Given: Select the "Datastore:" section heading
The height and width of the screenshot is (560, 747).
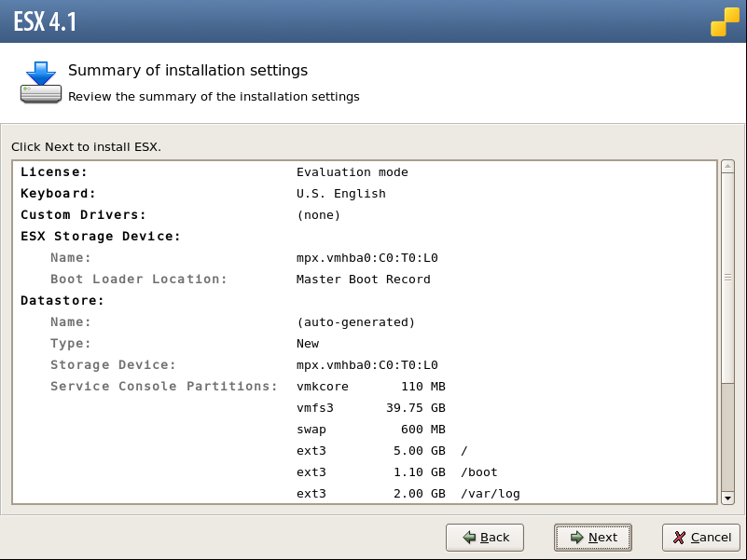Looking at the screenshot, I should [x=62, y=300].
